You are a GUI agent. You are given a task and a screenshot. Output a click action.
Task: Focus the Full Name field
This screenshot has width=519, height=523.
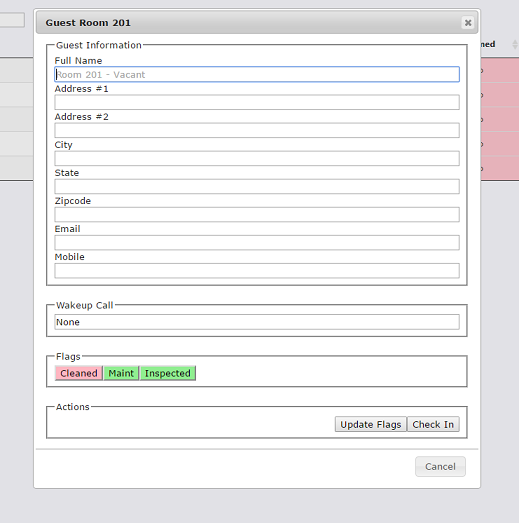257,74
